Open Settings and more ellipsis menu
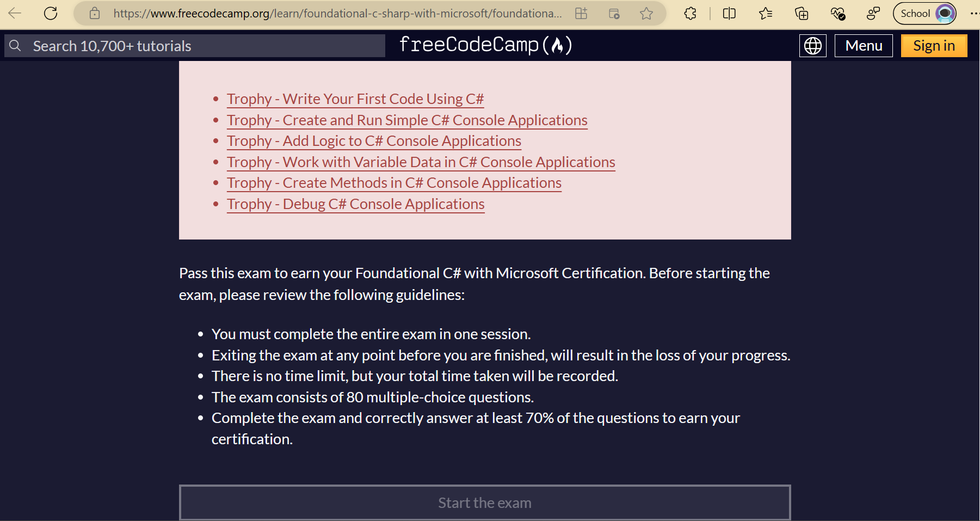 click(974, 13)
